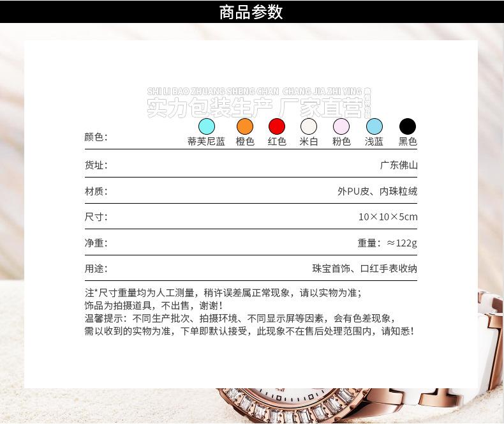Select the 颜色 row label
The width and height of the screenshot is (504, 424).
[x=96, y=137]
